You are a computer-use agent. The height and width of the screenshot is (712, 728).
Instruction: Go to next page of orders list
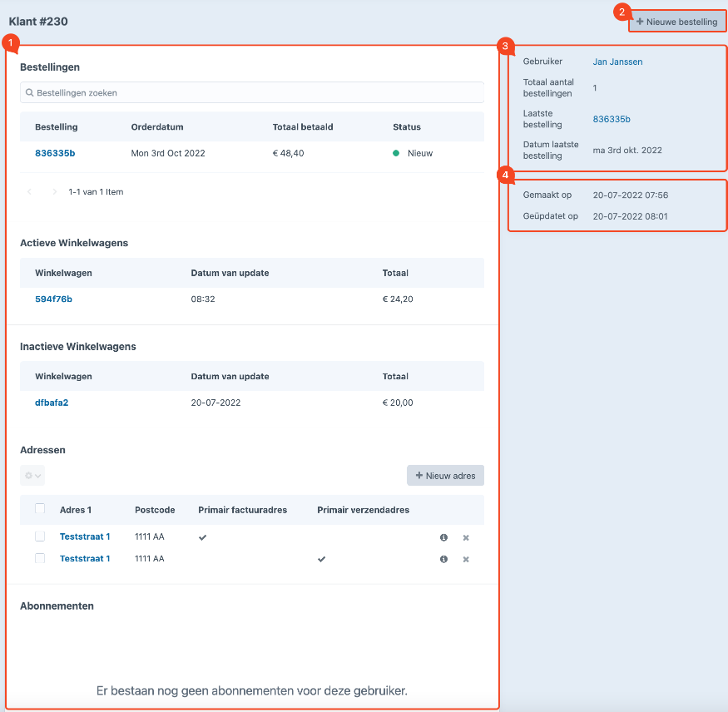click(x=55, y=192)
